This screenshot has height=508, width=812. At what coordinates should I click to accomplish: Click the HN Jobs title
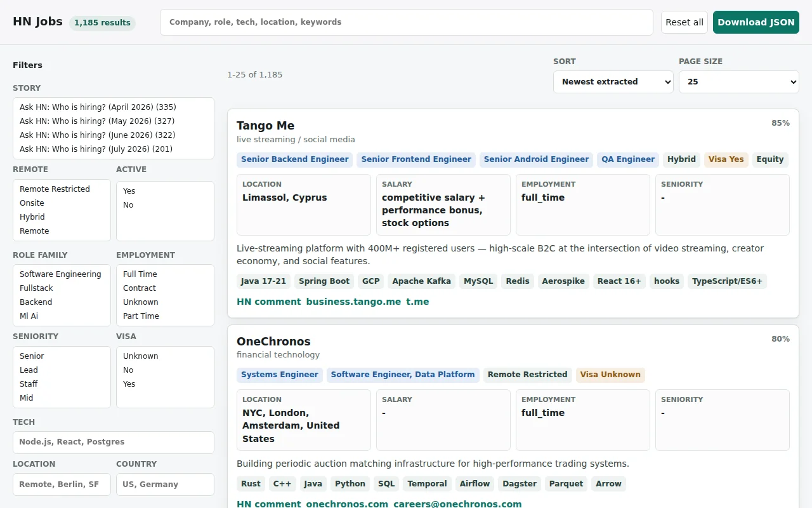click(37, 22)
